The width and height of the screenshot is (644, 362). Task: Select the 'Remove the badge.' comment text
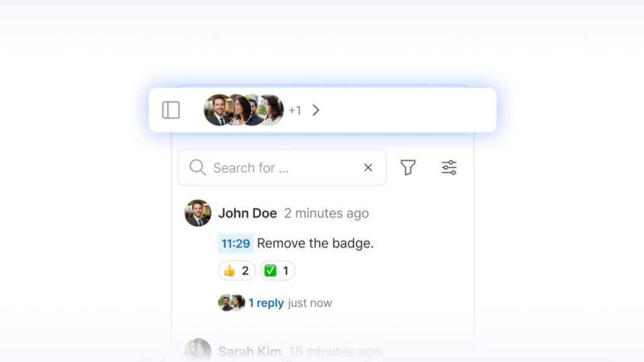[315, 244]
